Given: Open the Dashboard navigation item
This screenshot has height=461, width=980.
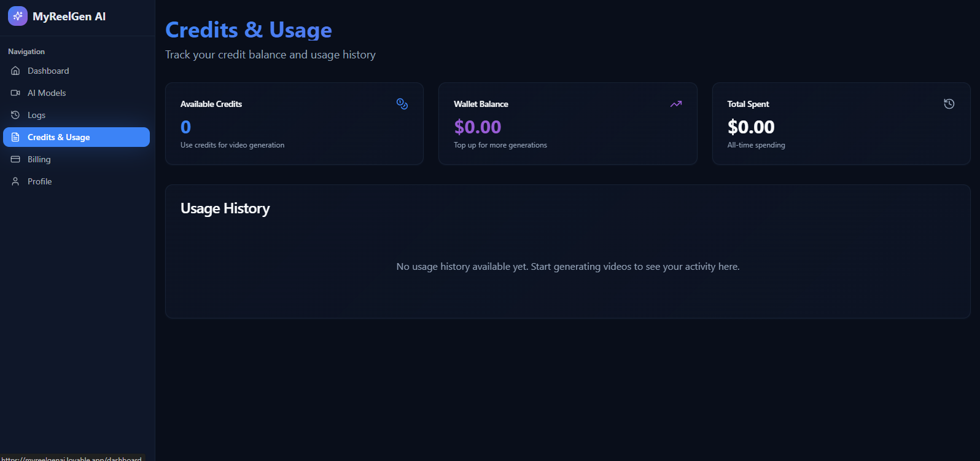Looking at the screenshot, I should pos(48,71).
